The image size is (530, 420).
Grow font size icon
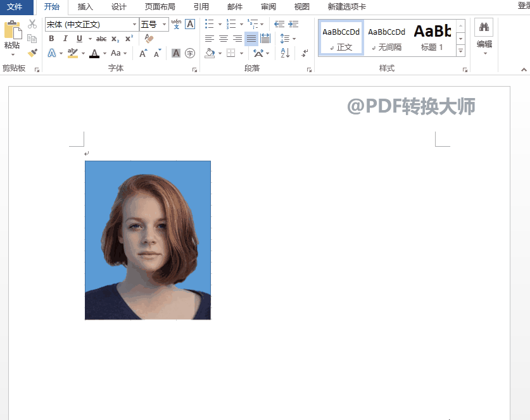(x=143, y=53)
